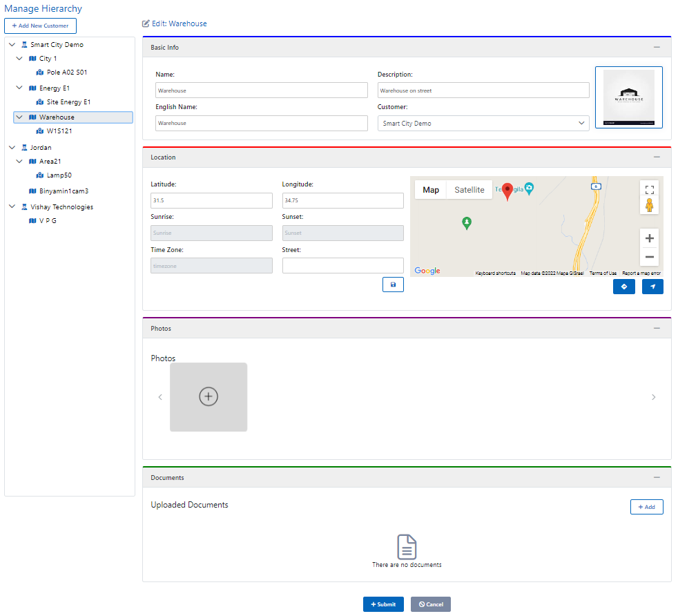Image resolution: width=678 pixels, height=616 pixels.
Task: Zoom in on the map
Action: 649,239
